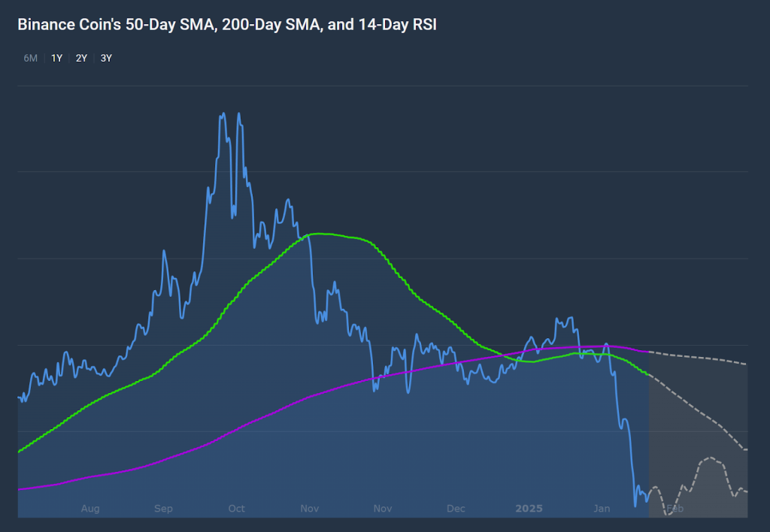This screenshot has width=770, height=532.
Task: Click the chart title text
Action: click(226, 24)
